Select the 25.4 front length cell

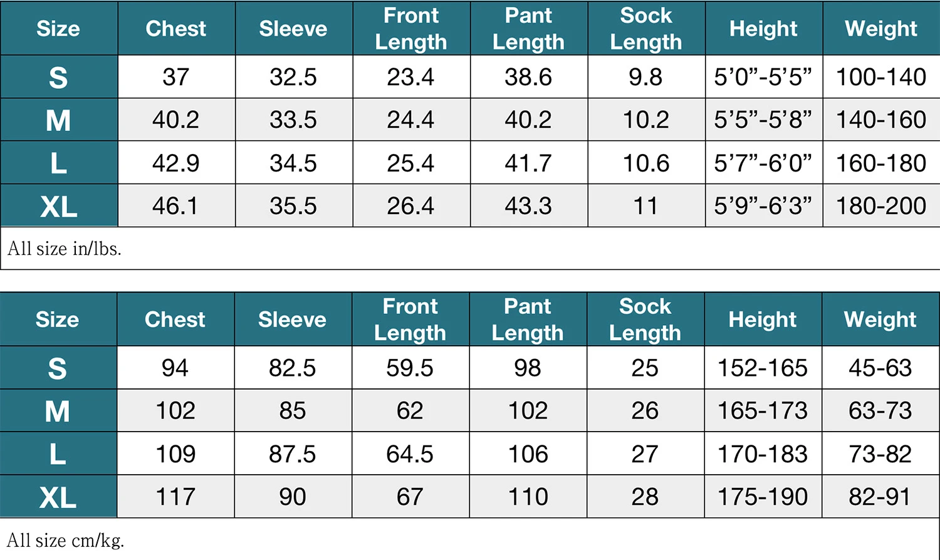pyautogui.click(x=410, y=163)
